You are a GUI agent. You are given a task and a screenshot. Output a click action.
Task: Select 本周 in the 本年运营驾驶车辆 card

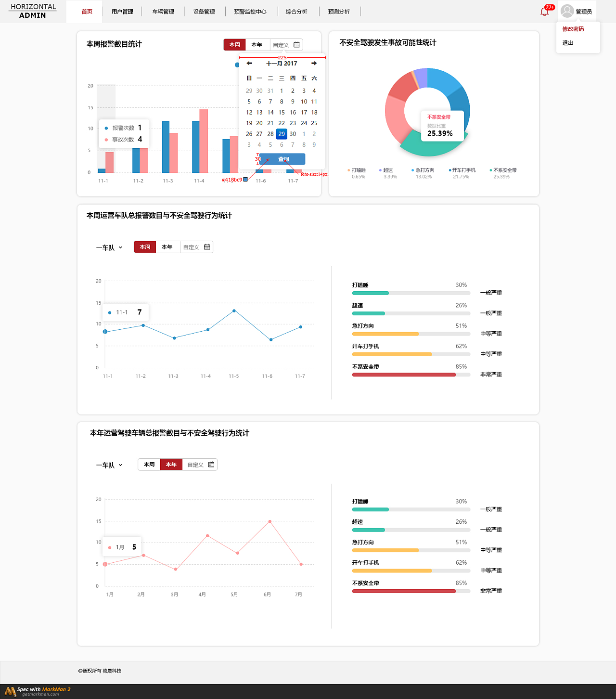coord(149,465)
